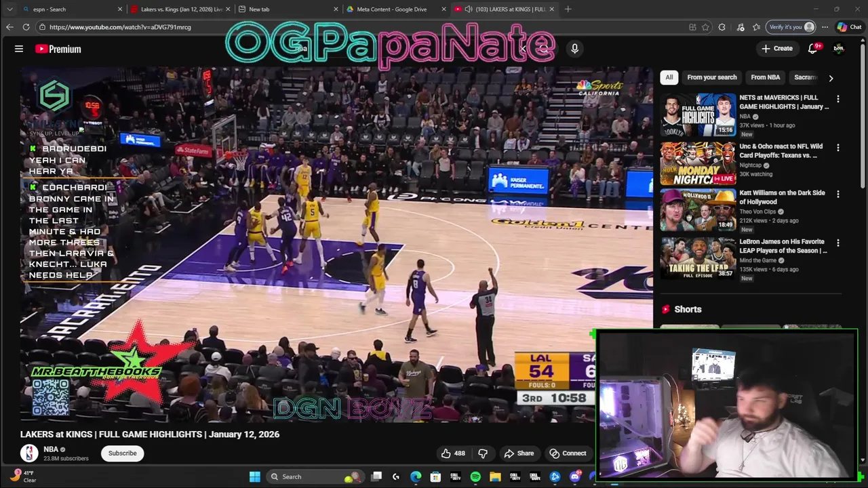Open options for Unc & Ocho video
This screenshot has height=488, width=868.
click(838, 148)
